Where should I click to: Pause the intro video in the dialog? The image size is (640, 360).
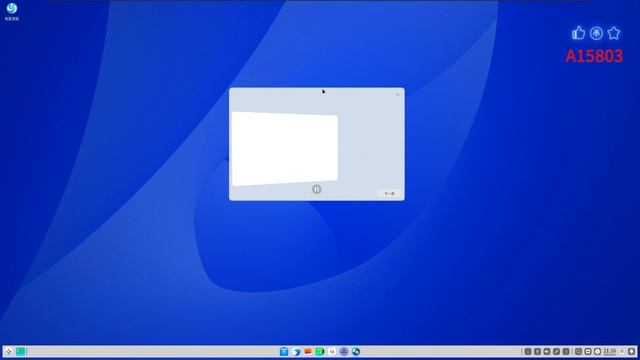pos(316,189)
